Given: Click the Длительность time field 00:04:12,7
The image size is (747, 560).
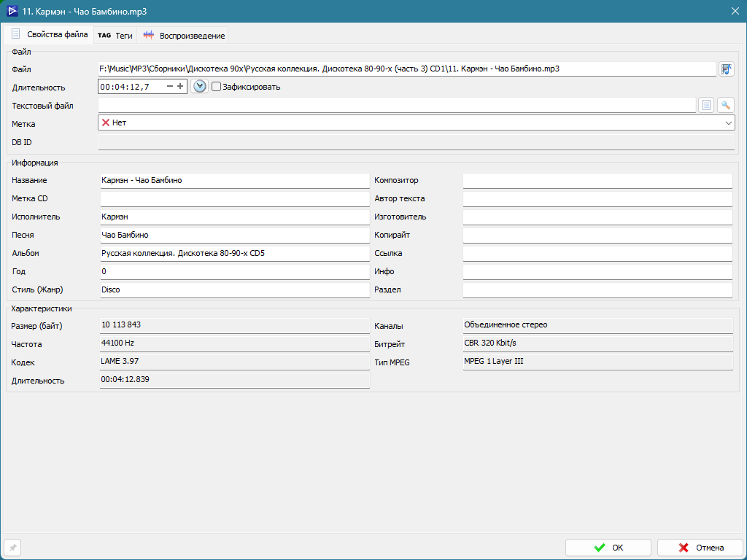Looking at the screenshot, I should click(142, 87).
